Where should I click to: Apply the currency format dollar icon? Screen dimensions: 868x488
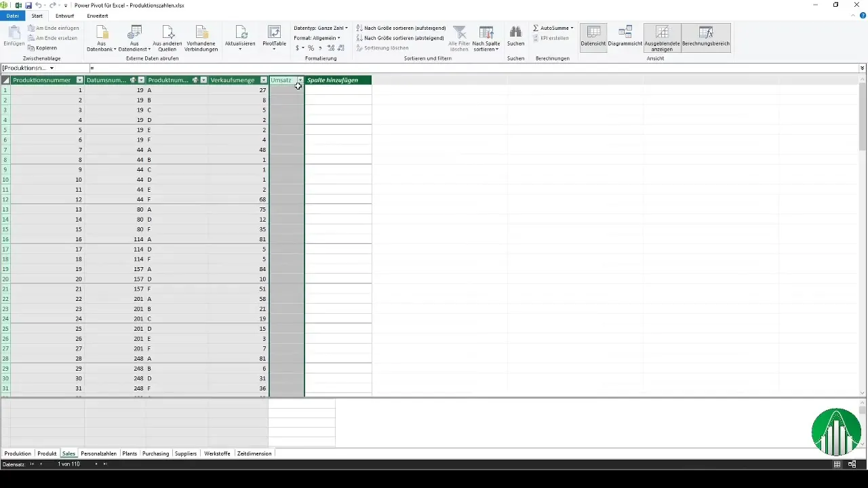click(x=298, y=48)
